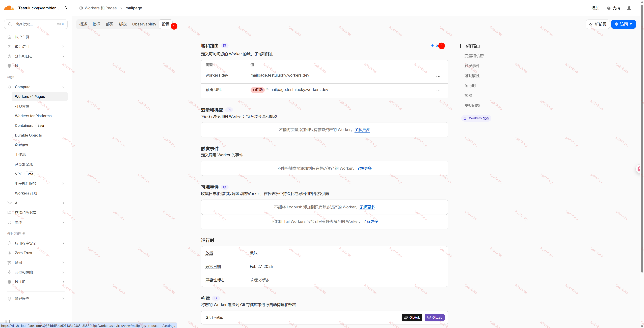
Task: Click 了解更多 link for Logpush
Action: pos(367,207)
